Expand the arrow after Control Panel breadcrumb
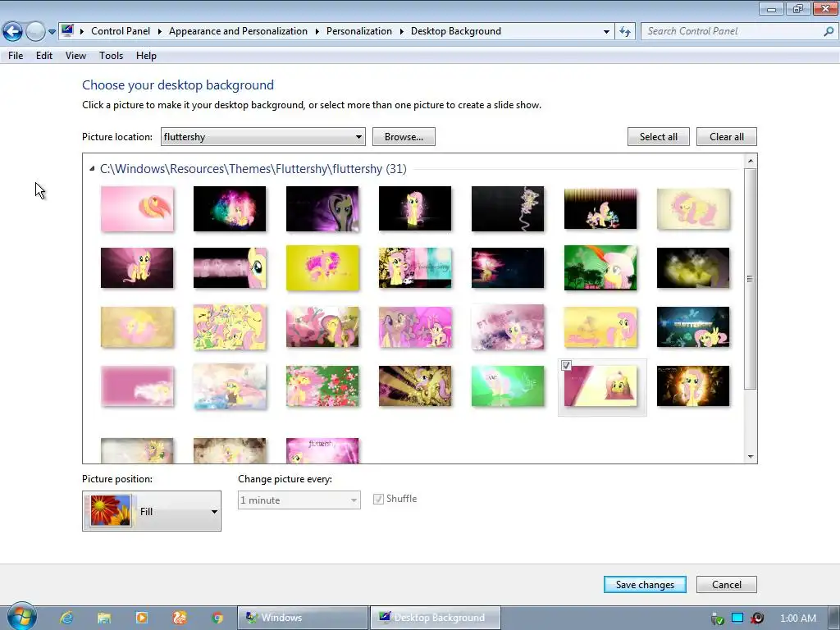 point(160,31)
